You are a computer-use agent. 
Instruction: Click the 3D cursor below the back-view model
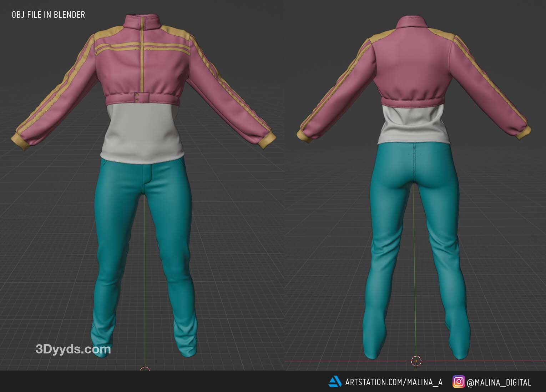point(416,361)
